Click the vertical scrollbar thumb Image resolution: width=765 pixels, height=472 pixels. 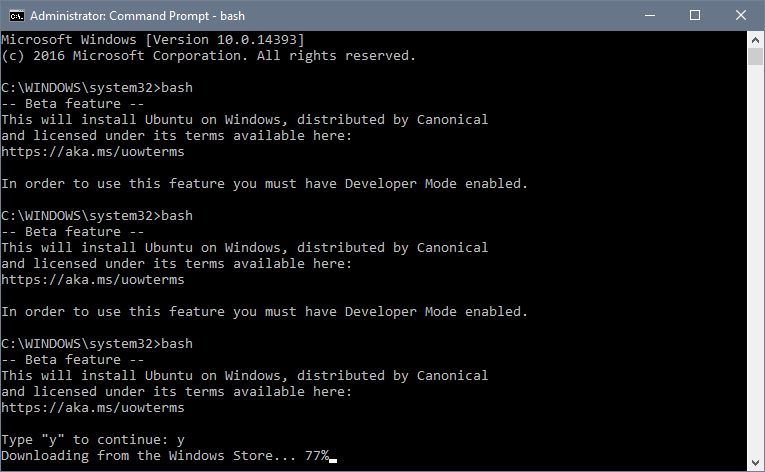click(755, 57)
